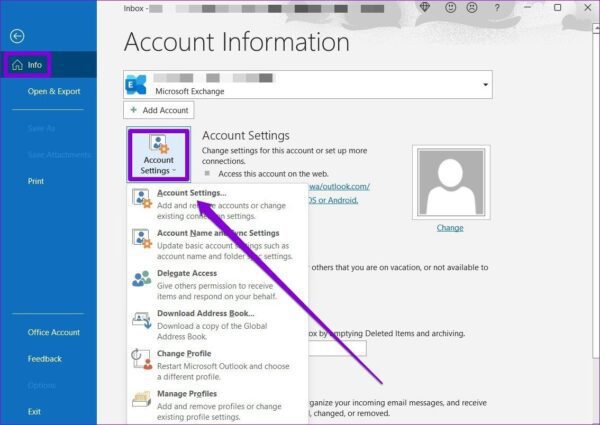Click the Download Address Book icon
Image resolution: width=600 pixels, height=425 pixels.
tap(142, 320)
